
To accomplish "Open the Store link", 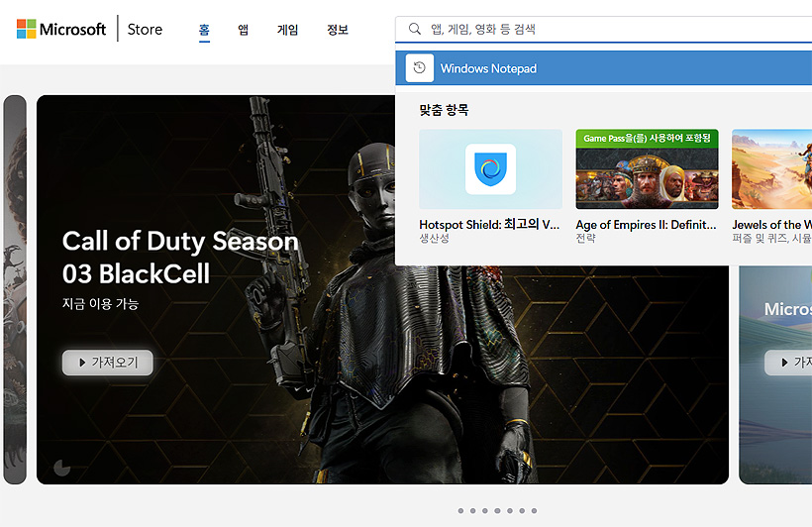I will pyautogui.click(x=145, y=30).
